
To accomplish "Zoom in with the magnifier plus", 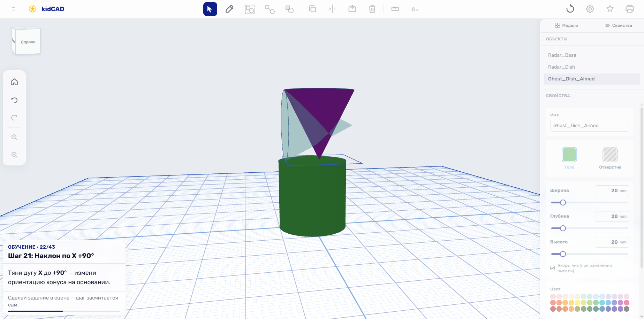I will click(14, 137).
